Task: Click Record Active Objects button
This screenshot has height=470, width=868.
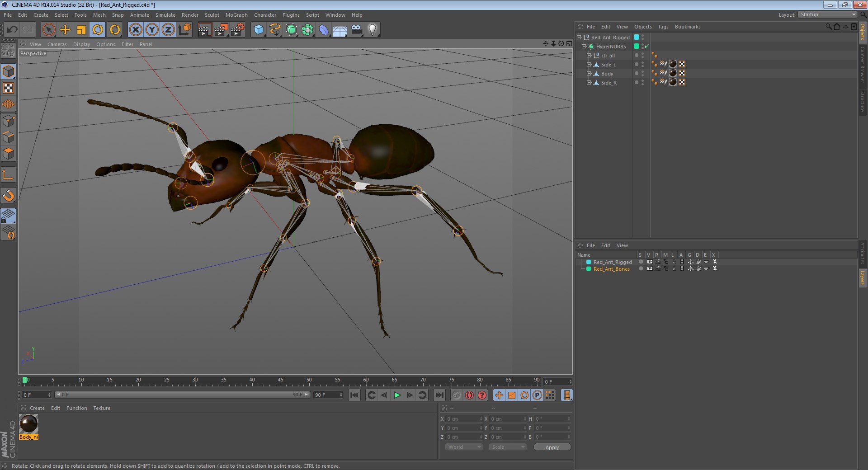Action: tap(457, 395)
